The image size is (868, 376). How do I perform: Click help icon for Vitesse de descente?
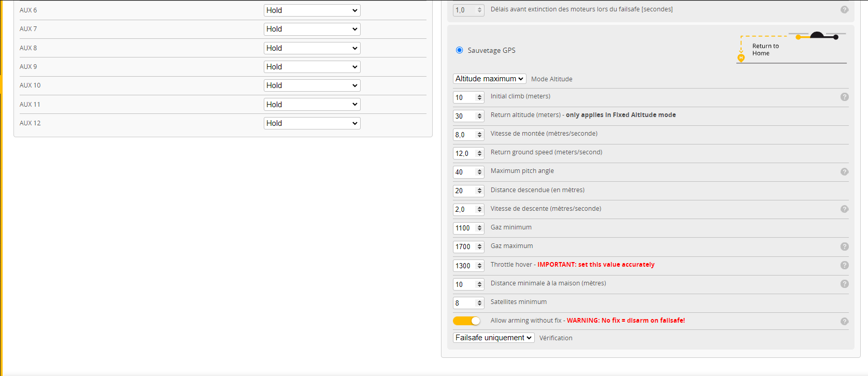844,209
